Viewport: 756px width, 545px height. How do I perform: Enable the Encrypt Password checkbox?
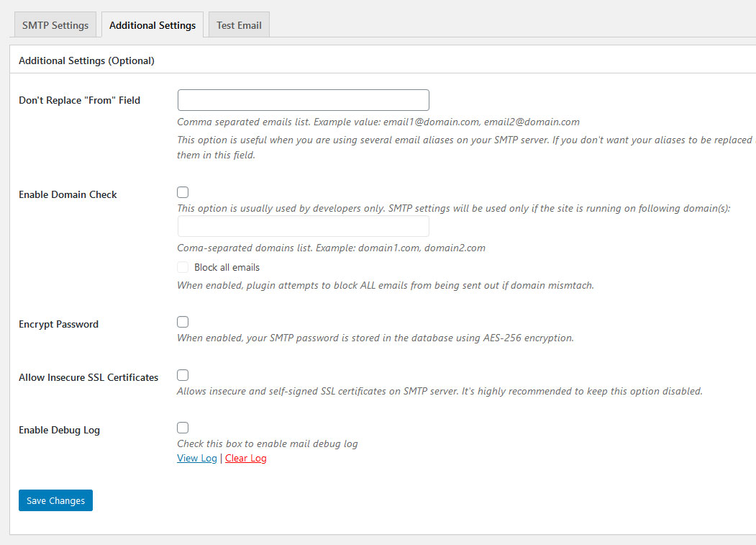[x=183, y=322]
